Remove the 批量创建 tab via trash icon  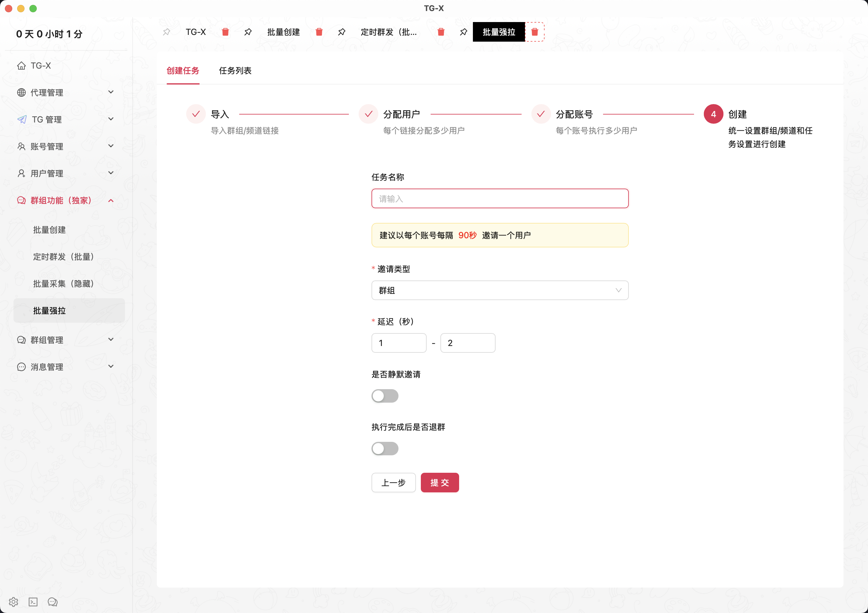tap(319, 32)
